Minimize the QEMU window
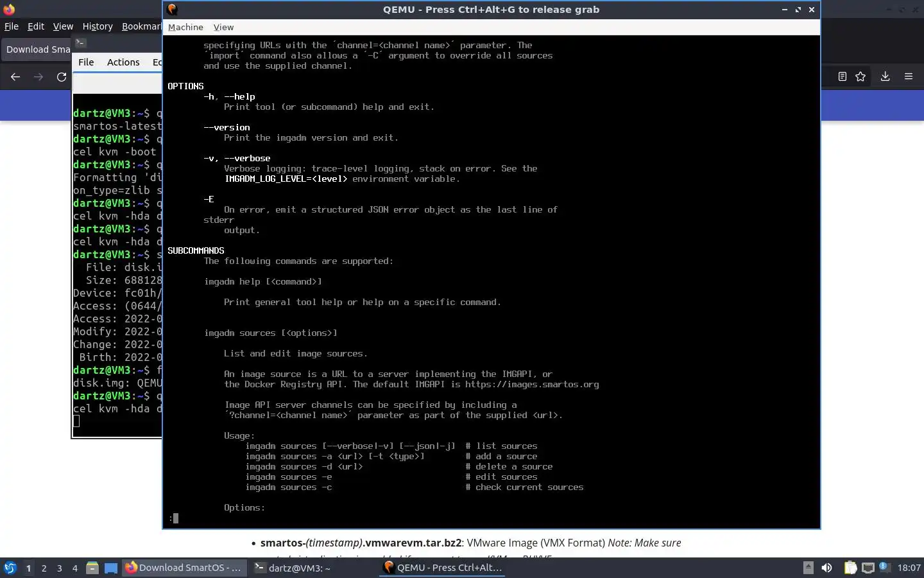This screenshot has width=924, height=578. (785, 10)
